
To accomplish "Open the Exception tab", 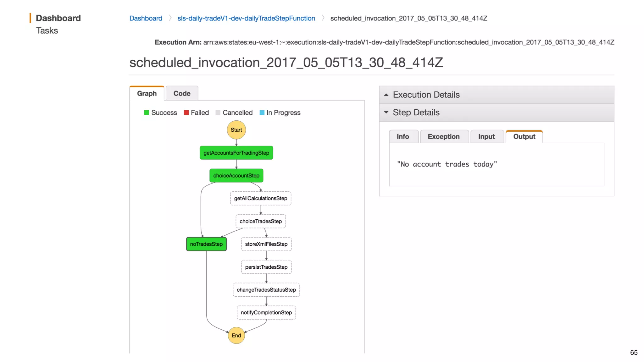I will (x=443, y=137).
